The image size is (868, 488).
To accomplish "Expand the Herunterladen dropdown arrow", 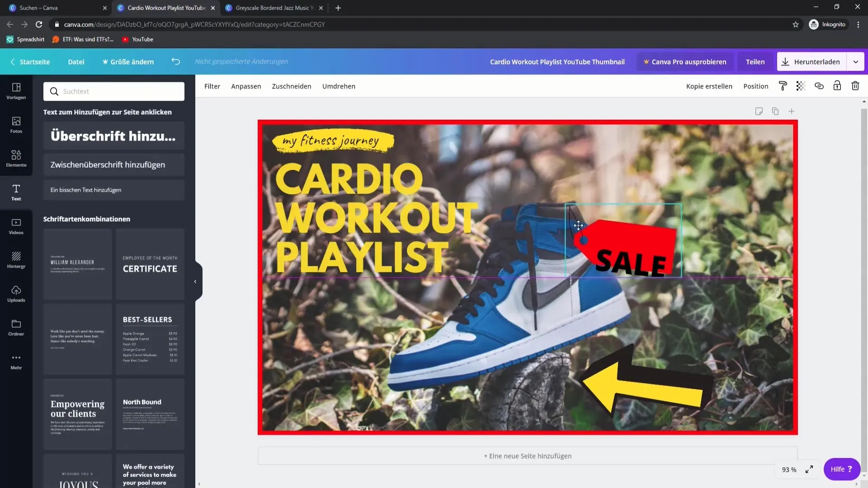I will click(x=855, y=62).
